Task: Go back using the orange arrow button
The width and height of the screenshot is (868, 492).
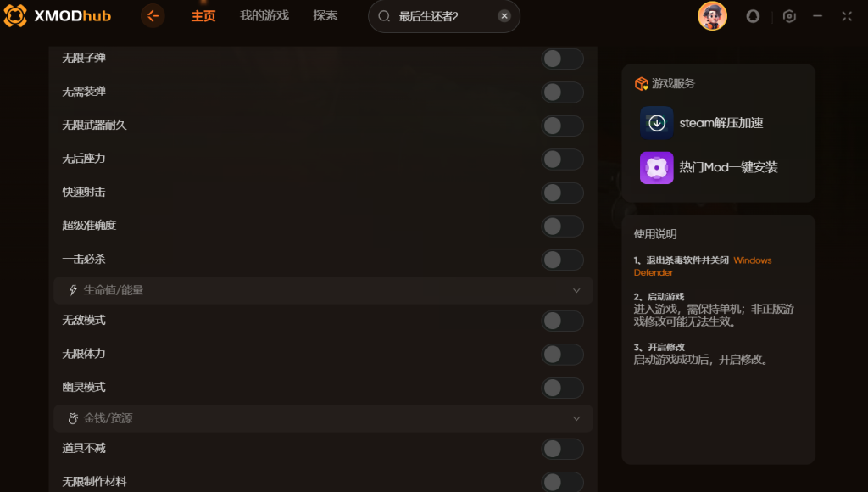Action: [153, 15]
